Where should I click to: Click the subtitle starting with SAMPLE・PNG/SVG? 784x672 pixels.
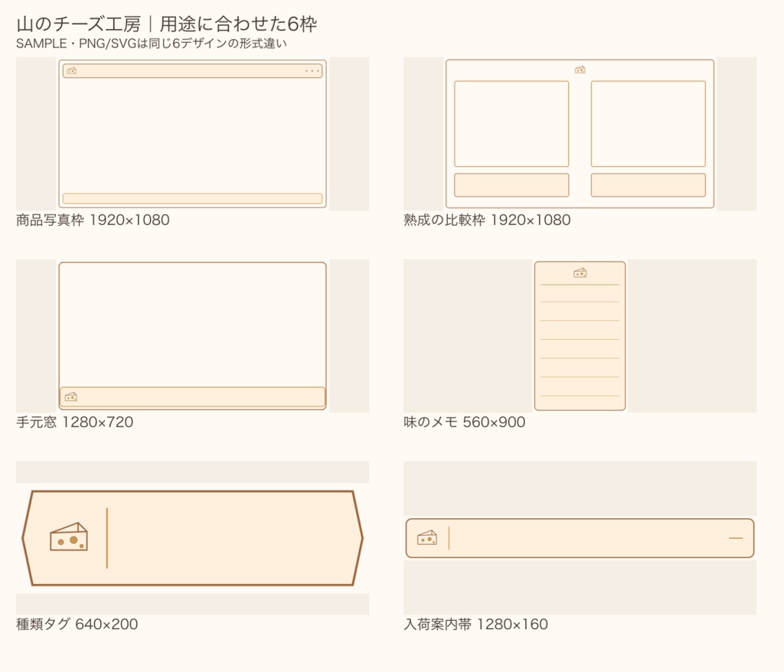click(152, 44)
